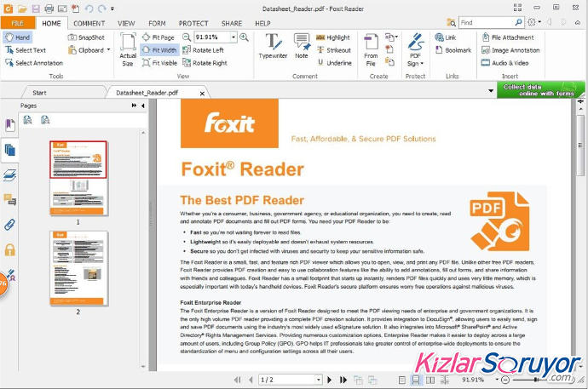This screenshot has width=588, height=389.
Task: Create PDF From File
Action: [x=371, y=49]
